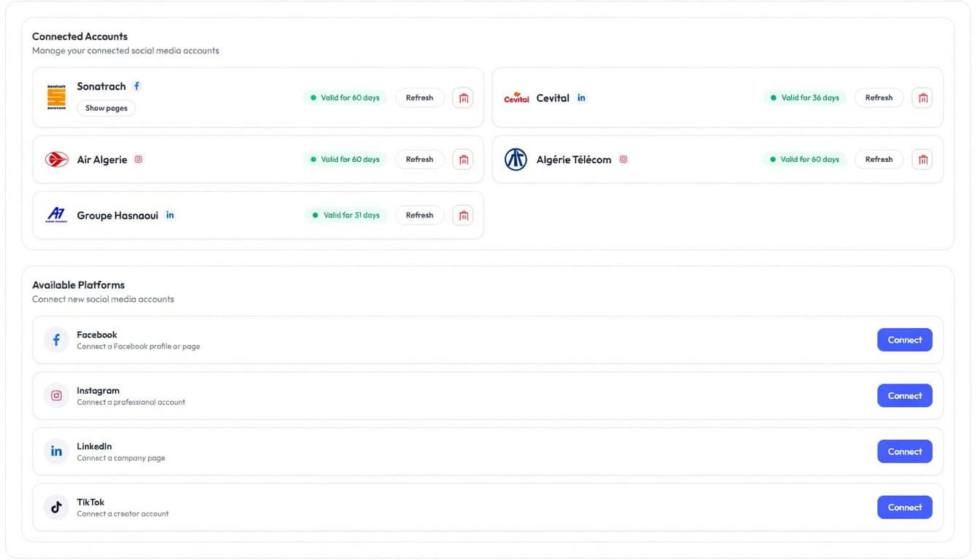The image size is (980, 560).
Task: Click 'Connect new social media accounts' text
Action: coord(104,299)
